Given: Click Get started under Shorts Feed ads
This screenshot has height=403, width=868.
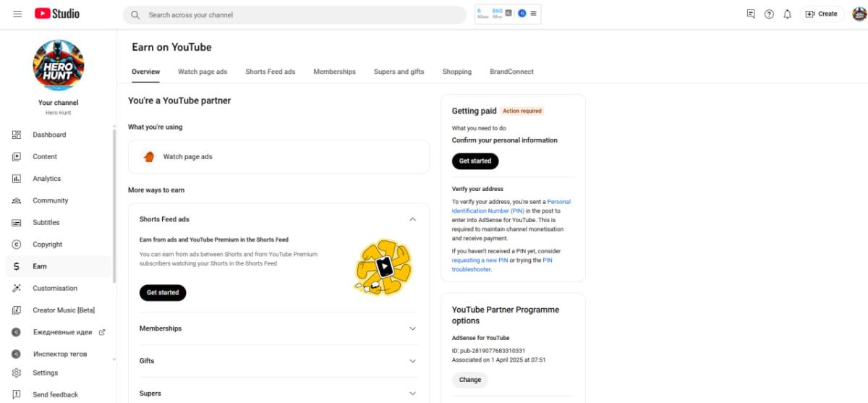Looking at the screenshot, I should (163, 292).
